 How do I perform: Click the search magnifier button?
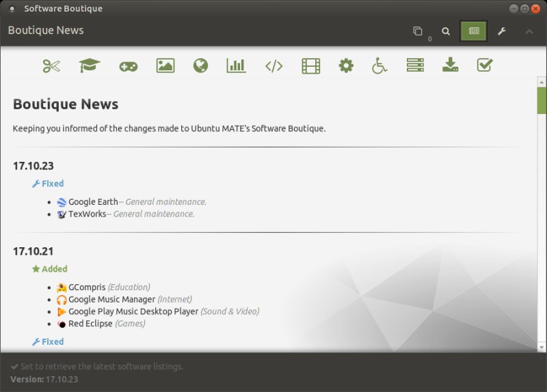[446, 31]
